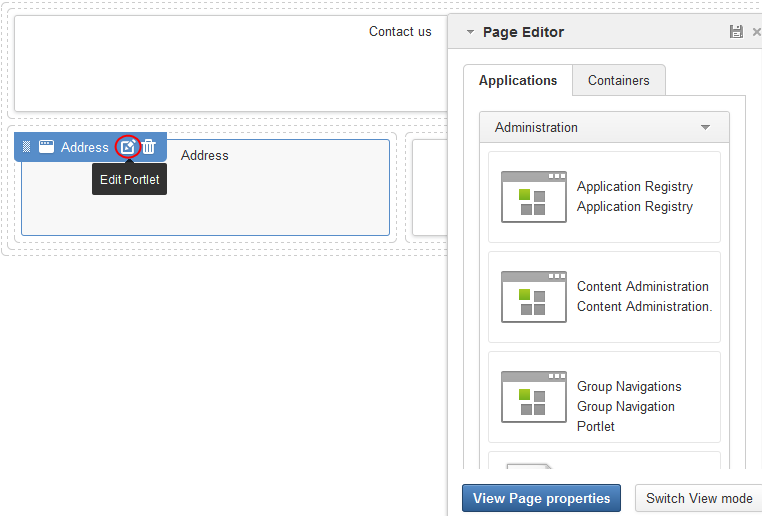
Task: Click the Group Navigation Portlet description text
Action: pyautogui.click(x=626, y=416)
